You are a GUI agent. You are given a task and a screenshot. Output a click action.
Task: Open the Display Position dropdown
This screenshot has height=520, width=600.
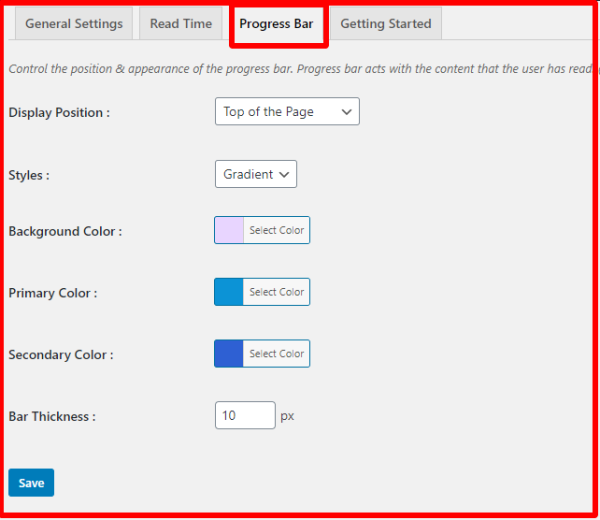[x=287, y=111]
